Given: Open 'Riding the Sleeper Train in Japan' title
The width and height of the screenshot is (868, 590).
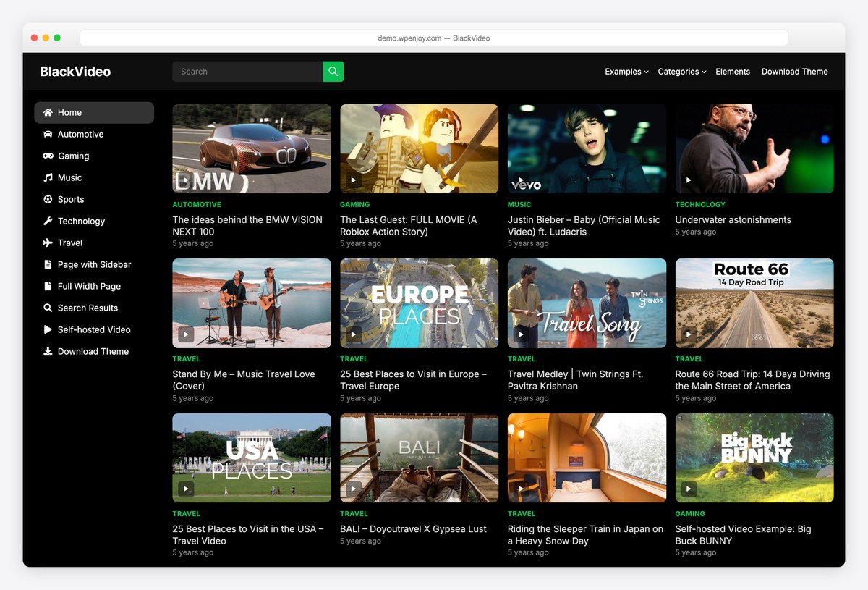Looking at the screenshot, I should (585, 535).
